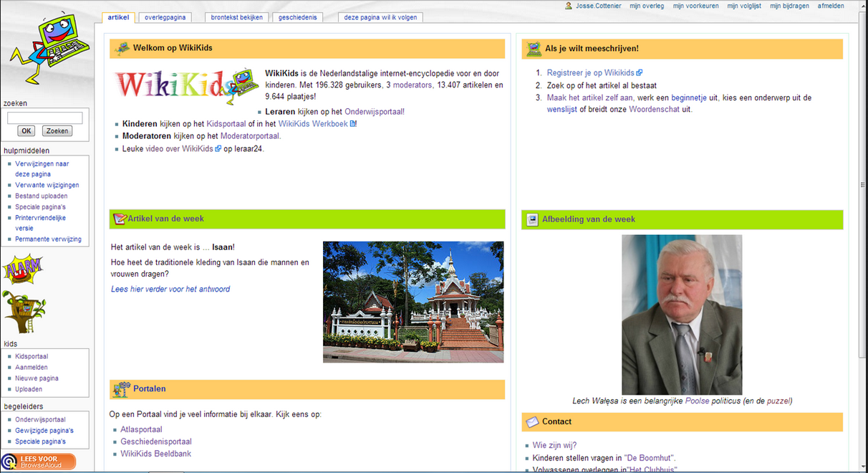Open the 'puzzel' link in caption
The height and width of the screenshot is (473, 868).
(778, 401)
